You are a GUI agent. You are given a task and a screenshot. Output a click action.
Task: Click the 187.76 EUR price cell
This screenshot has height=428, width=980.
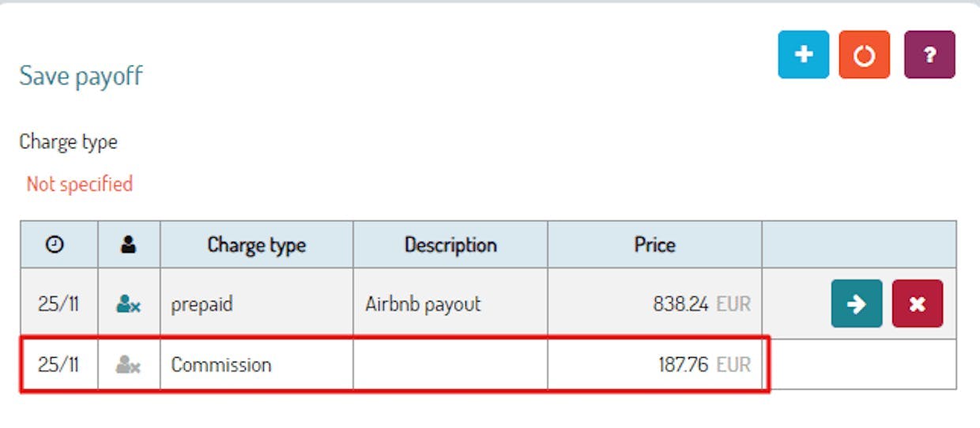tap(703, 365)
